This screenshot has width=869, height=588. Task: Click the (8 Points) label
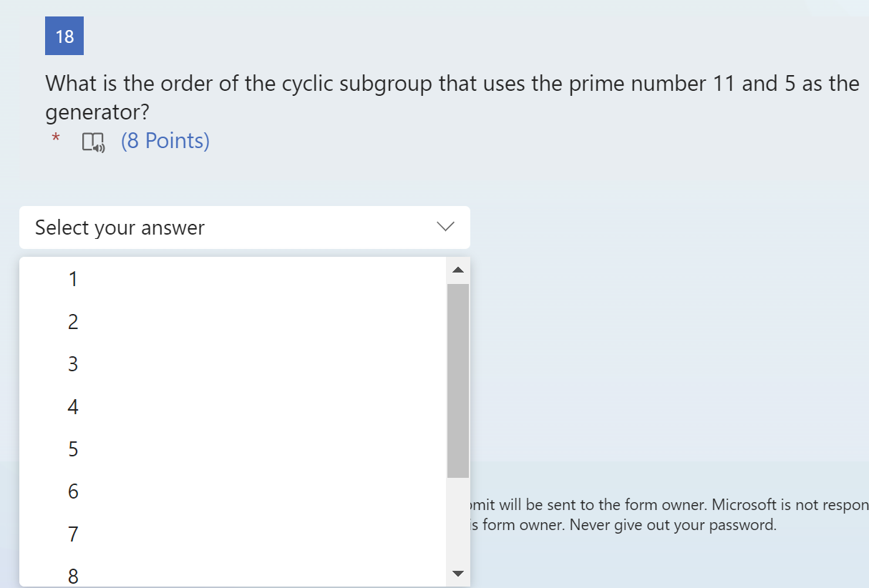coord(165,141)
